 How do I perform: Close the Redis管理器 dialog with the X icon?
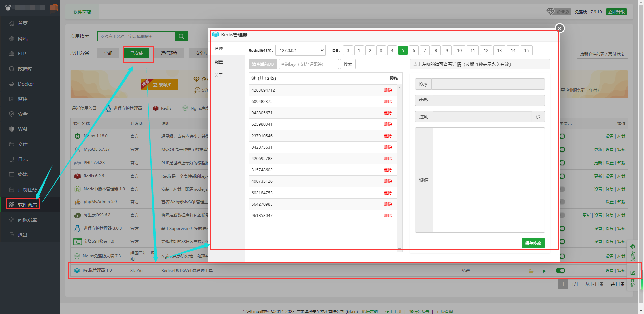pos(559,28)
